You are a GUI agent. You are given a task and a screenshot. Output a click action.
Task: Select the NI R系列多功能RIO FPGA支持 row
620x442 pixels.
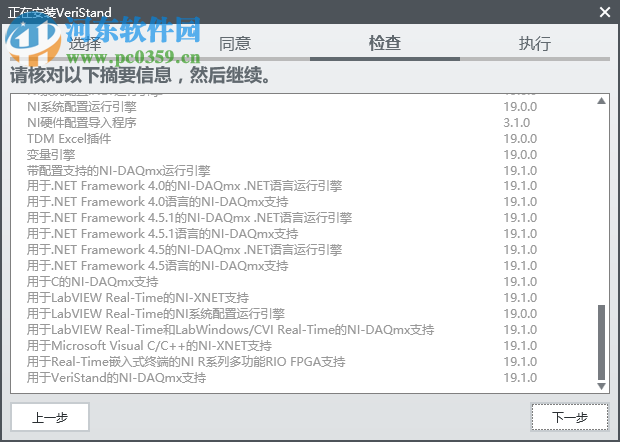pyautogui.click(x=282, y=362)
